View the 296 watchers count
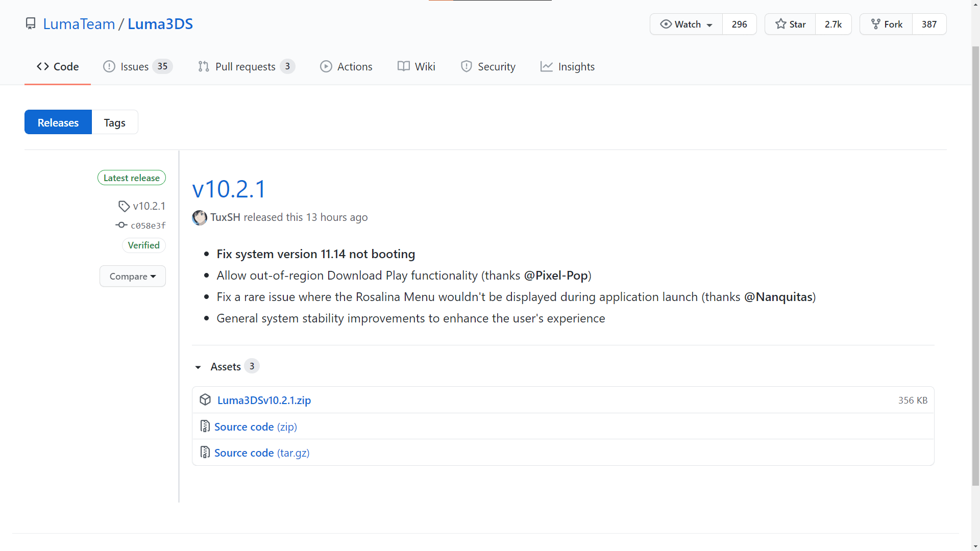The width and height of the screenshot is (980, 551). tap(739, 24)
